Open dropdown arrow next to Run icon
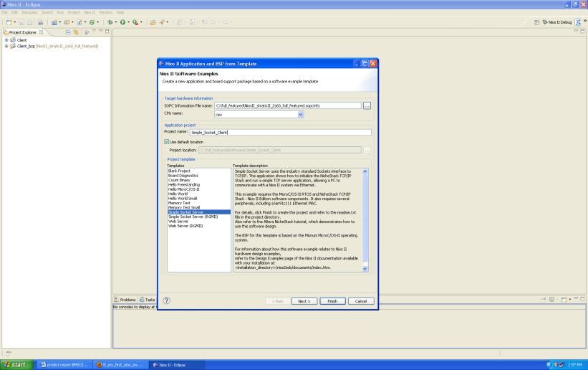This screenshot has height=370, width=588. click(129, 22)
